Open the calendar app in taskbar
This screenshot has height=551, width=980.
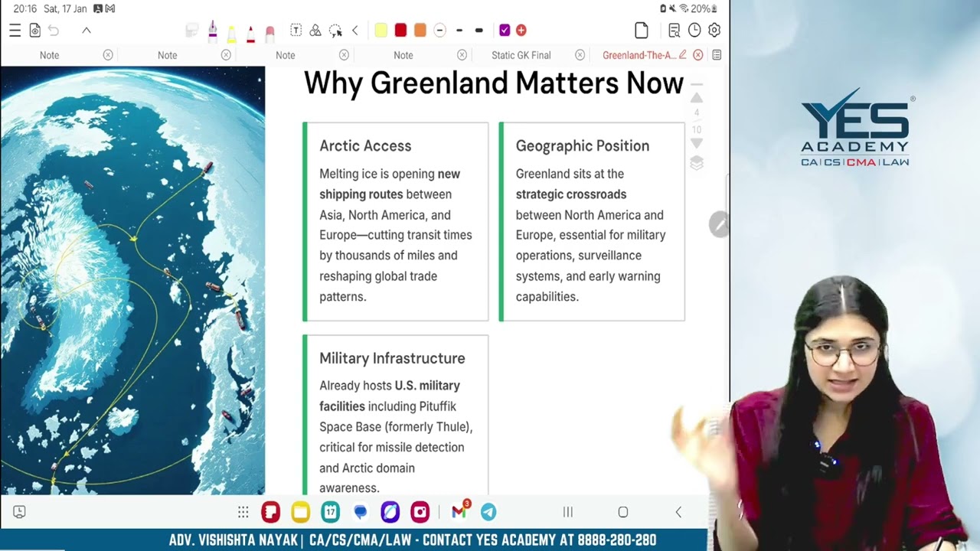coord(330,512)
